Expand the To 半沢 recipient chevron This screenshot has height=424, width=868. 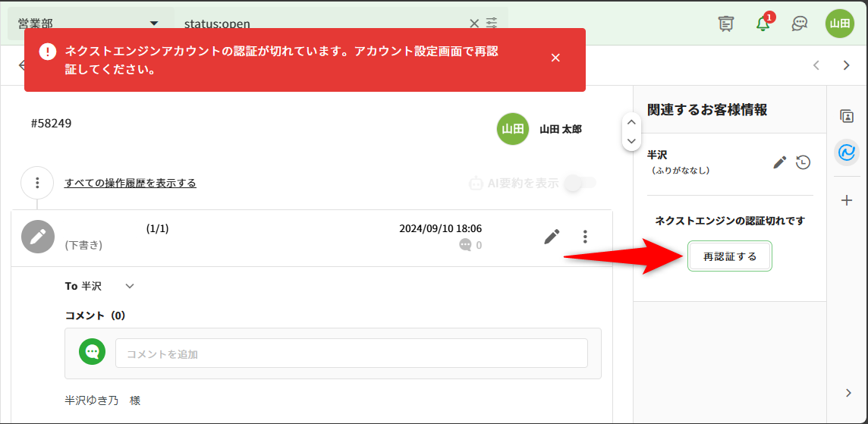130,286
